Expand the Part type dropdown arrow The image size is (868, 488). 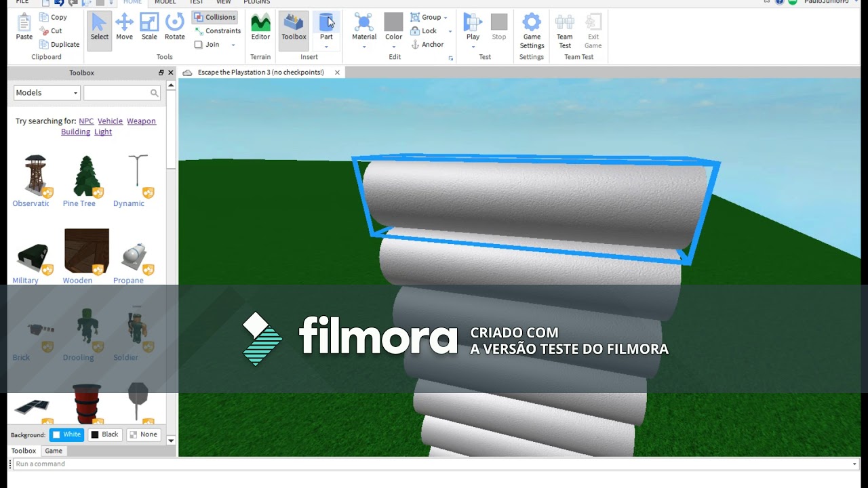[326, 47]
